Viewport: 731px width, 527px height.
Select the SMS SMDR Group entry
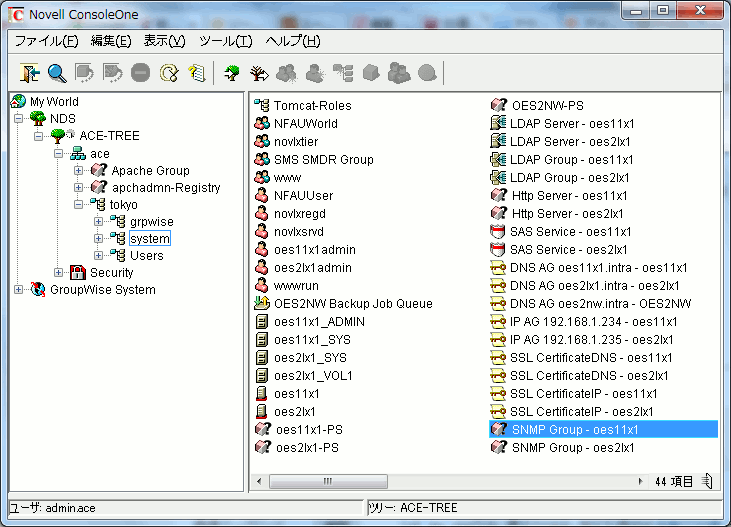(324, 159)
